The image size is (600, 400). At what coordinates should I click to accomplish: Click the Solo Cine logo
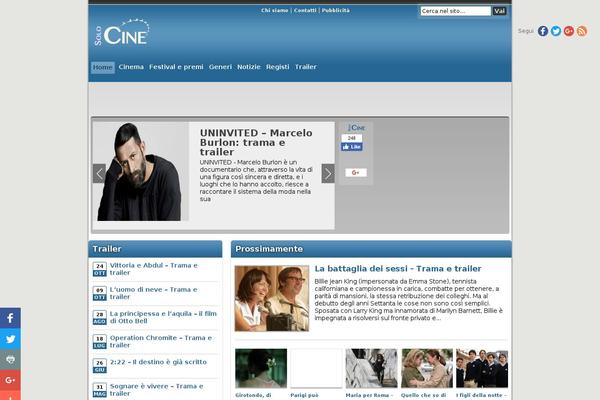(x=122, y=33)
